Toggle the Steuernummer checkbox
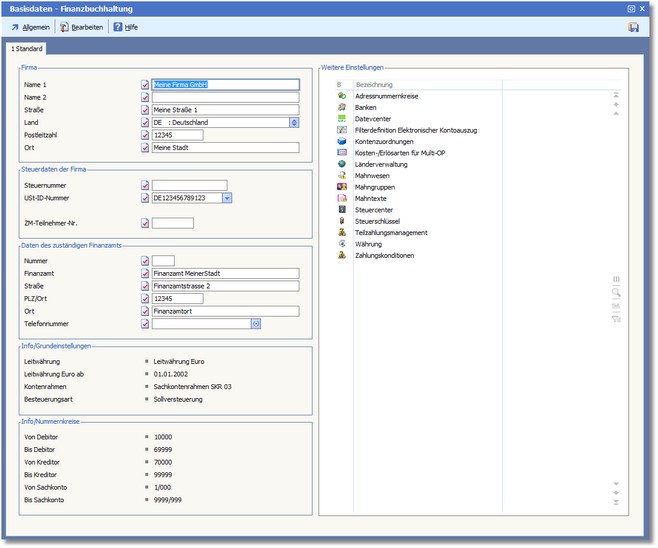 [145, 185]
